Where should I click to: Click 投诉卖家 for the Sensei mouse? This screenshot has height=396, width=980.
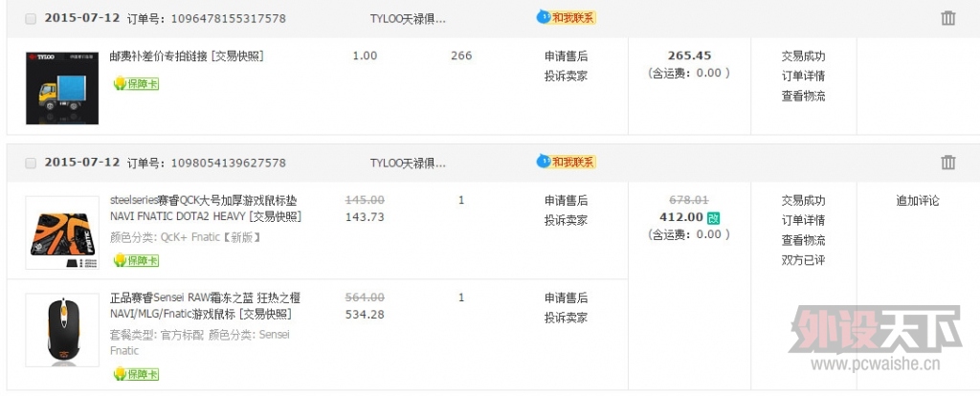click(x=566, y=318)
